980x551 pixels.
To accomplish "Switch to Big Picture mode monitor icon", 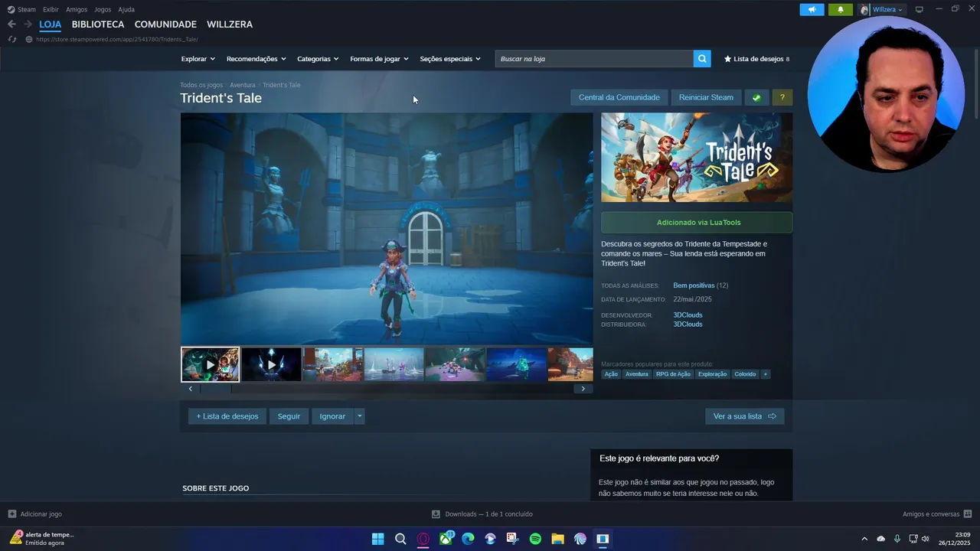I will [920, 9].
